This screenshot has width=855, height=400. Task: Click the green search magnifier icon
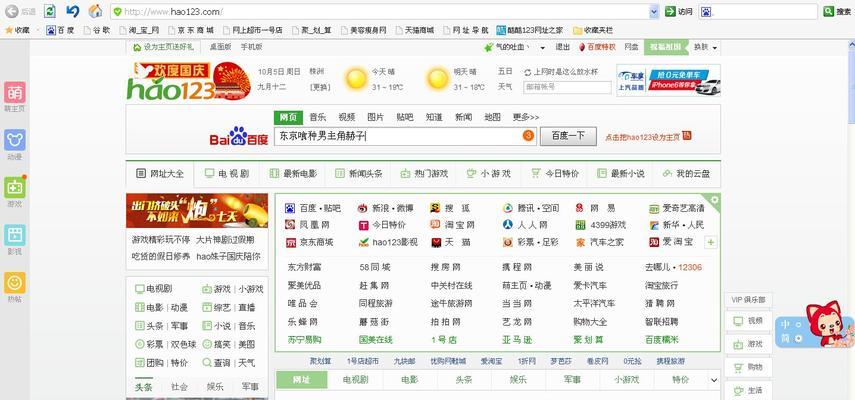pyautogui.click(x=828, y=11)
